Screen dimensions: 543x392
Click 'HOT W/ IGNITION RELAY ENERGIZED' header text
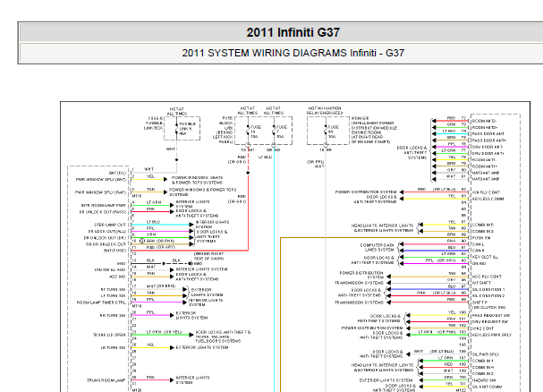(325, 111)
